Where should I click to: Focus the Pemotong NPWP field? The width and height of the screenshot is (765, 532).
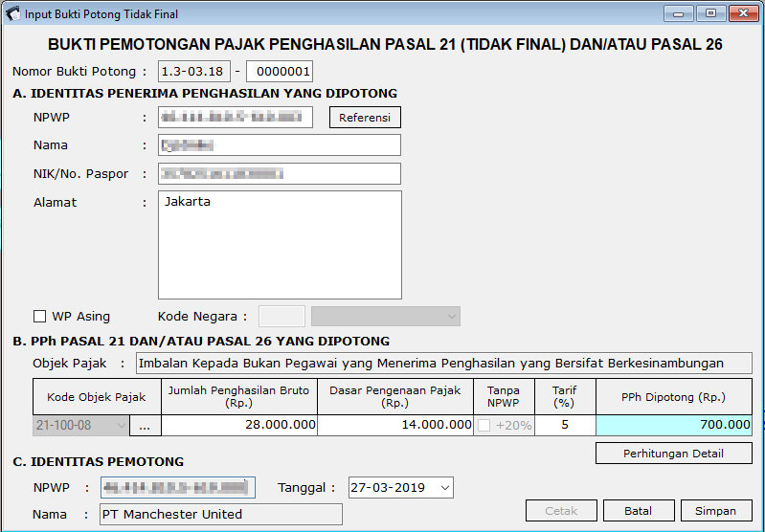tap(177, 488)
